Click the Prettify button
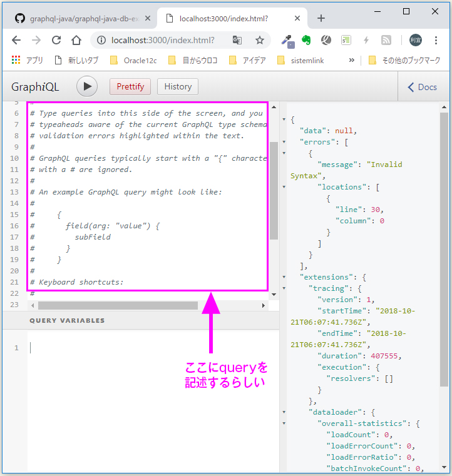 click(x=130, y=86)
